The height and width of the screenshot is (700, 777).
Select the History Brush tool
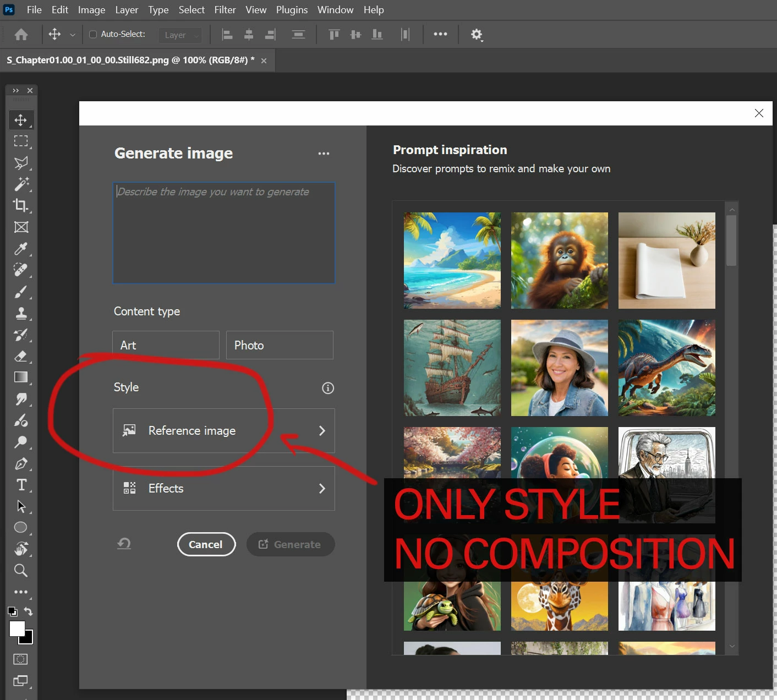click(21, 335)
